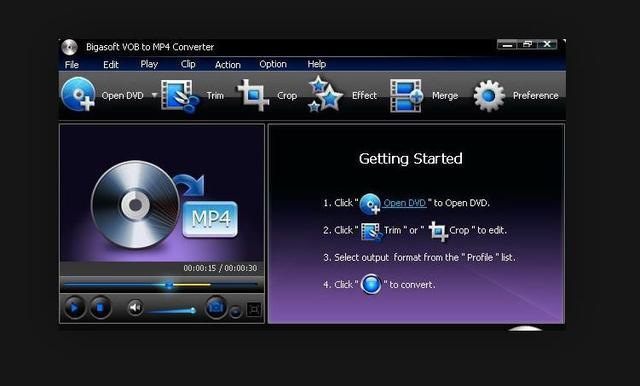Expand the Open DVD dropdown arrow
The image size is (640, 386).
[x=154, y=95]
